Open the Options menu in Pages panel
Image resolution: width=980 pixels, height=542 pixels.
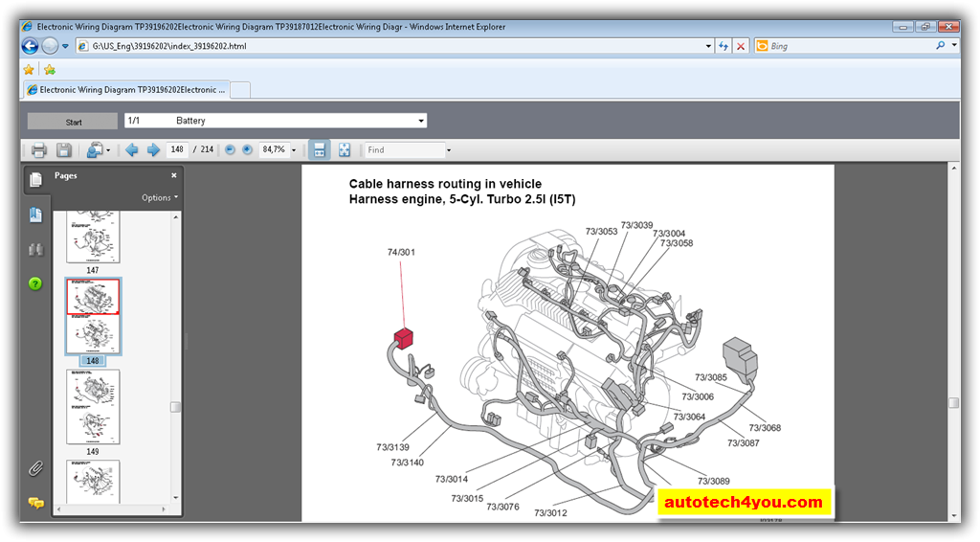point(159,198)
